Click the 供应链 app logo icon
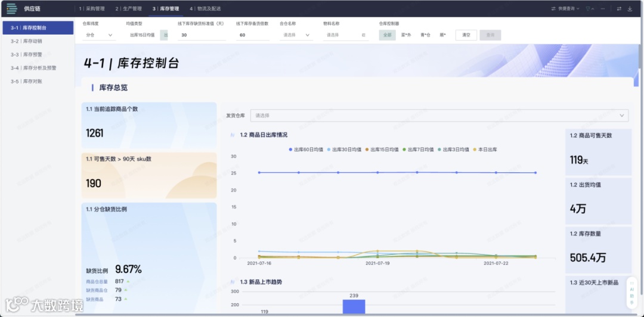The width and height of the screenshot is (644, 317). point(12,8)
